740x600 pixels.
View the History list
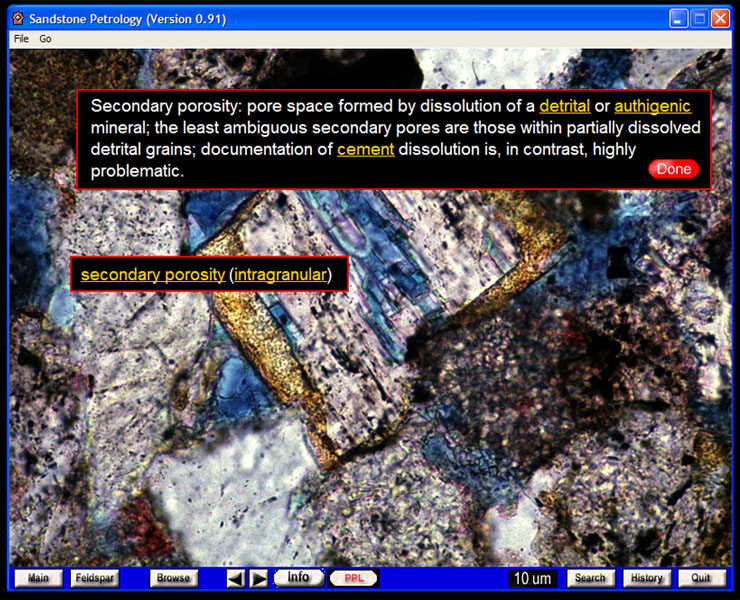647,578
